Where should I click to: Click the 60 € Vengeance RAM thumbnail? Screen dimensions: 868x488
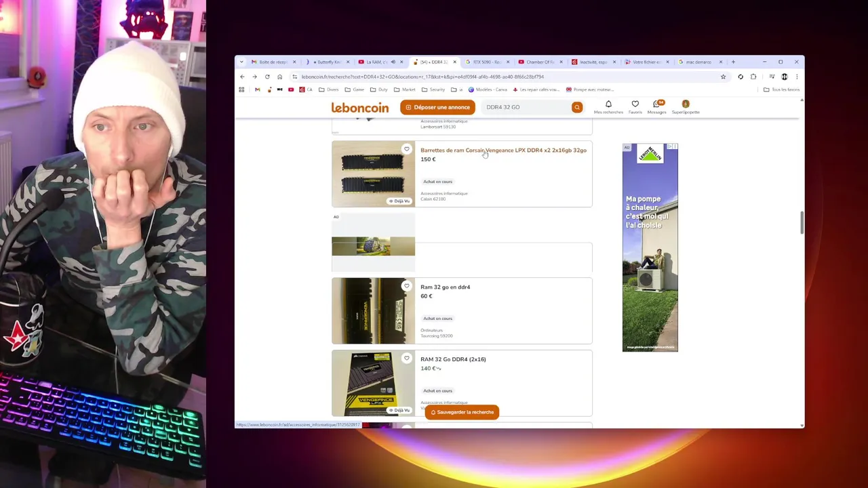373,310
